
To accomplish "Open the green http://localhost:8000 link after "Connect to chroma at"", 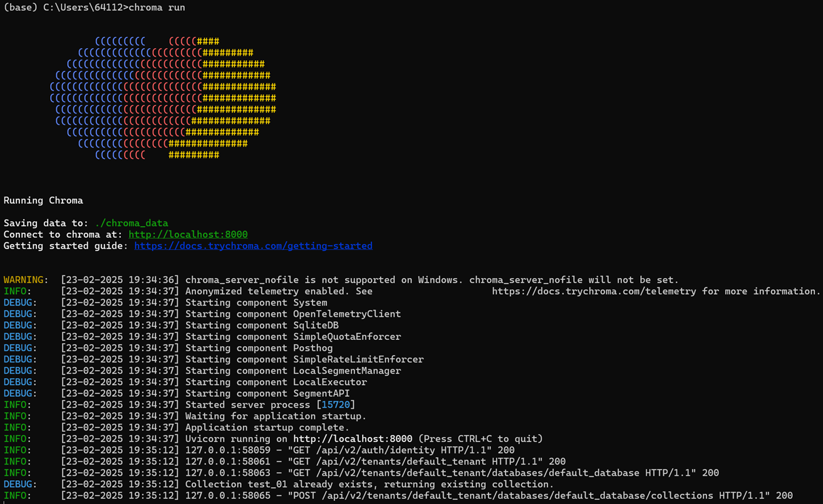I will [x=188, y=234].
